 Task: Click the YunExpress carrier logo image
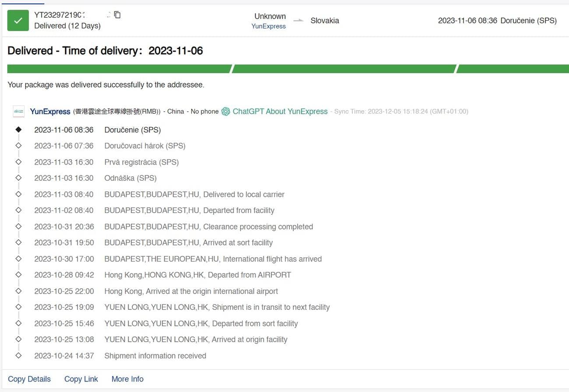pos(18,112)
